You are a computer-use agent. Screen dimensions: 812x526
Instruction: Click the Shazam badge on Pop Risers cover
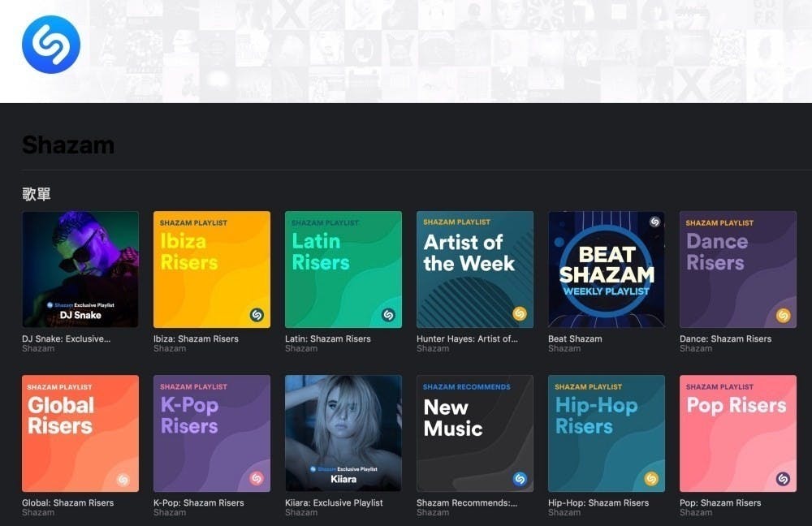784,479
